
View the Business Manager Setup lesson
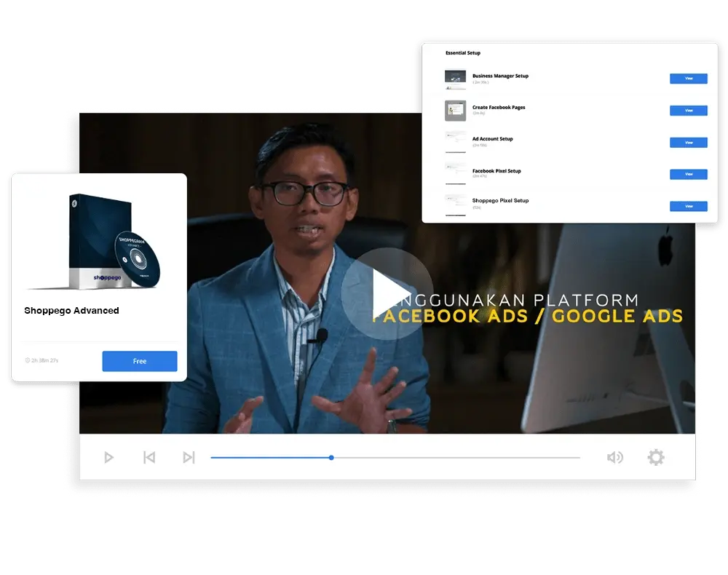point(689,79)
